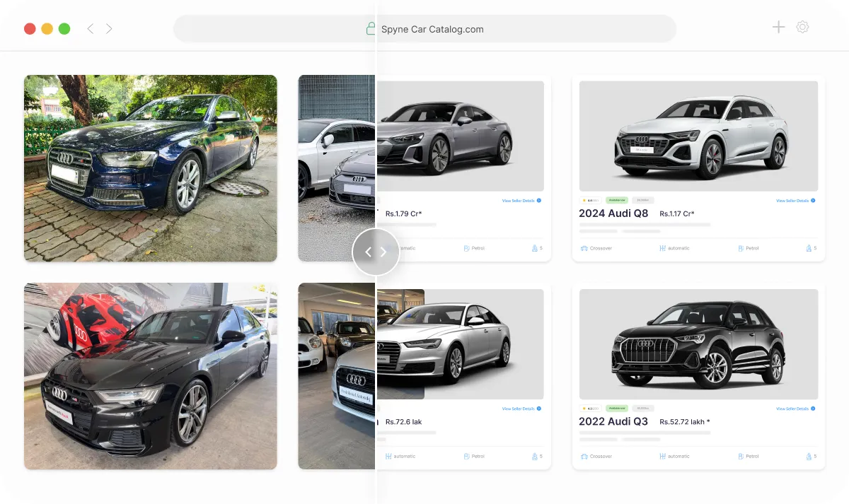Click the Available now badge on Audi Q8
Image resolution: width=849 pixels, height=504 pixels.
(x=617, y=201)
